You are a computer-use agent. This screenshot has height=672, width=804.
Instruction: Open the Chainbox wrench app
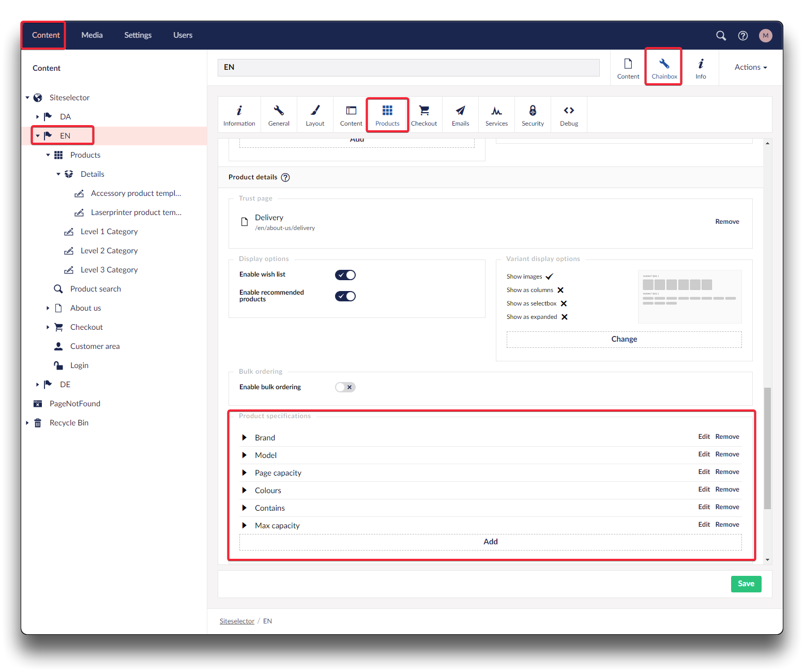tap(664, 68)
